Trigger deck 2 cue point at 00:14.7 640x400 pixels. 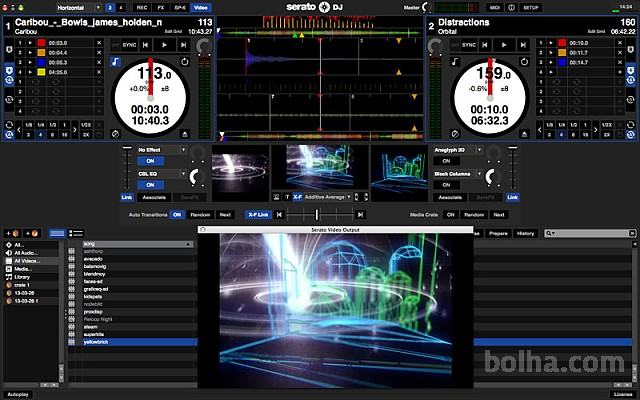(x=551, y=62)
